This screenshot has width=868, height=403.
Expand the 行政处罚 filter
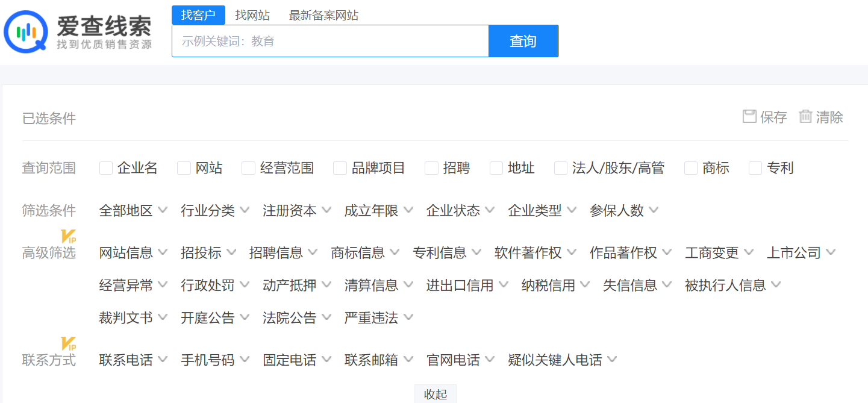[x=215, y=285]
